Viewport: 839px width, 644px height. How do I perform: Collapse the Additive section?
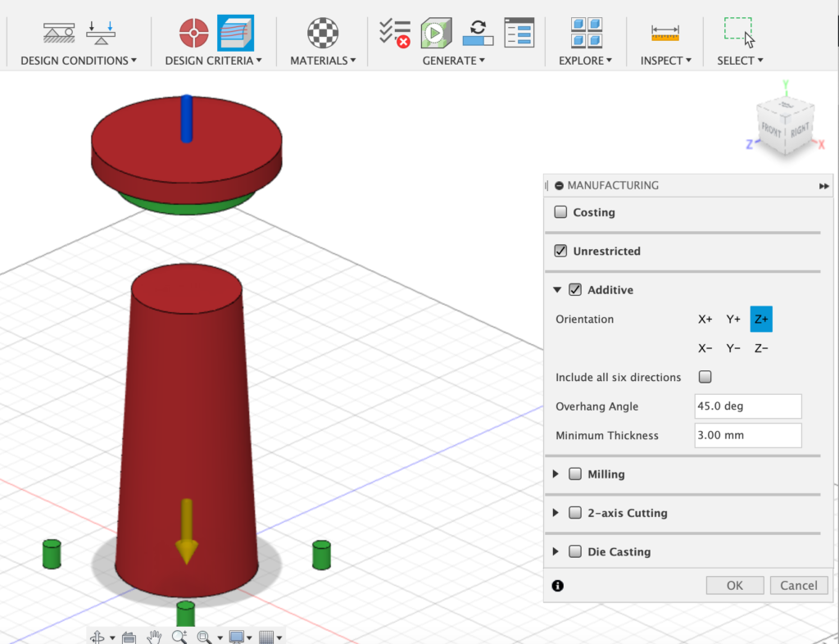(x=557, y=290)
